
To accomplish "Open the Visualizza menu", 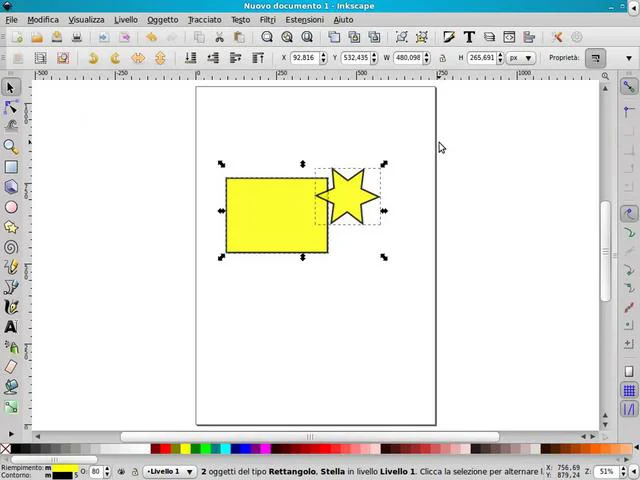I will (86, 20).
